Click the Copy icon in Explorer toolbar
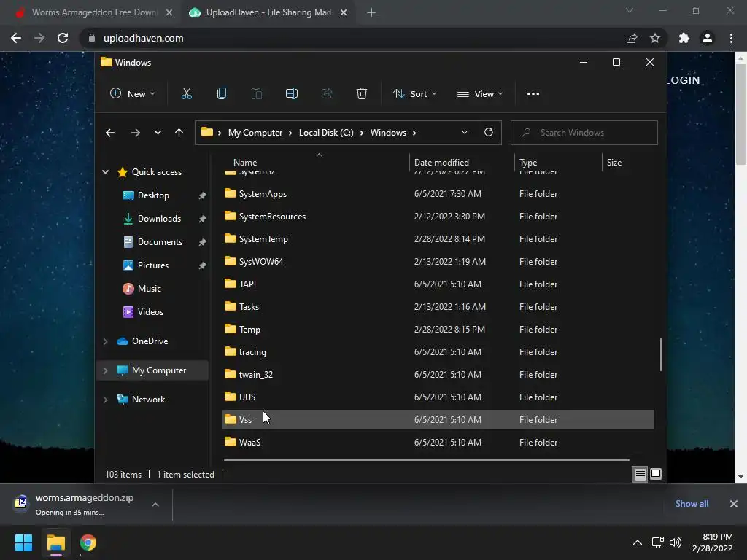Screen dimensions: 747x560 (x=222, y=94)
